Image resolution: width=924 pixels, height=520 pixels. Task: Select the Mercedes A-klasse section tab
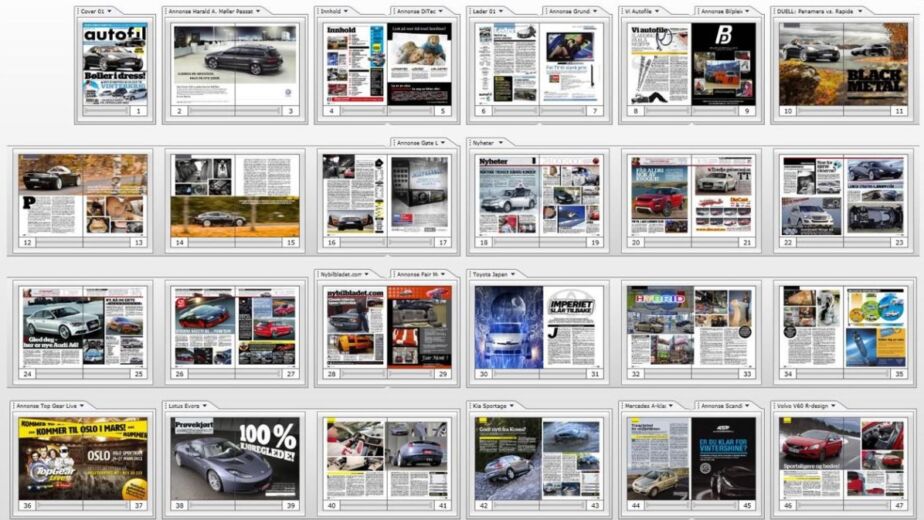(649, 406)
